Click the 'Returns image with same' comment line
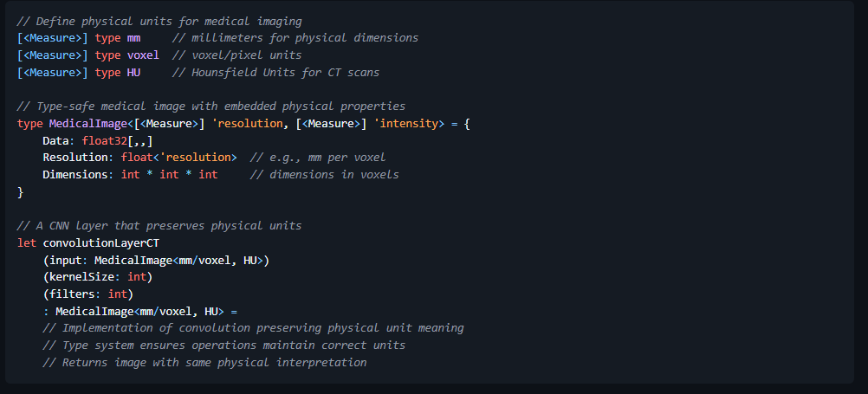Image resolution: width=868 pixels, height=394 pixels. [x=204, y=363]
